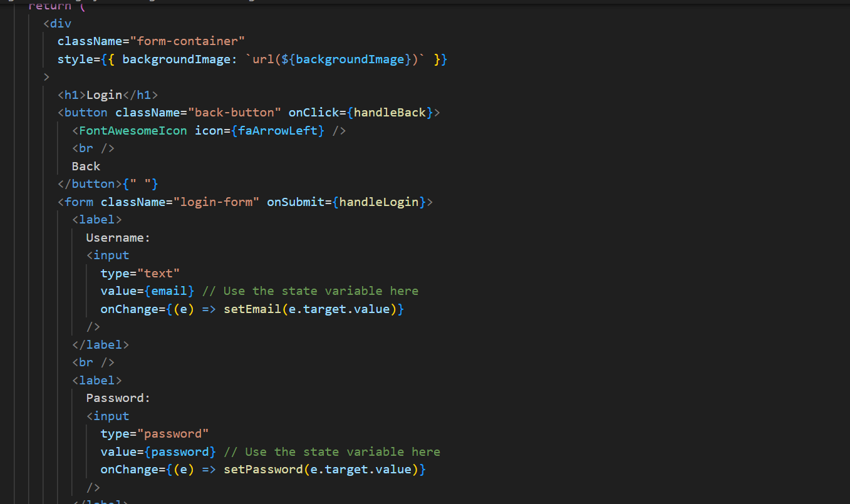Click the comment after value={email}

pyautogui.click(x=310, y=291)
